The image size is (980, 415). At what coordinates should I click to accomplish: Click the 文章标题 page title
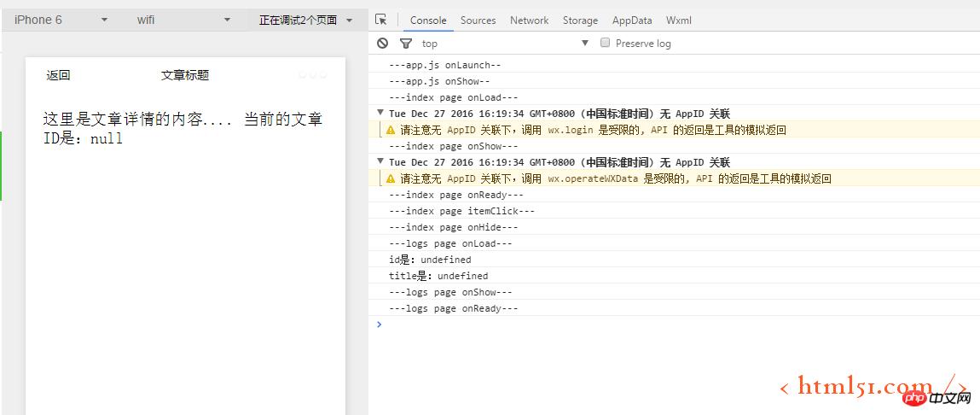tap(185, 75)
